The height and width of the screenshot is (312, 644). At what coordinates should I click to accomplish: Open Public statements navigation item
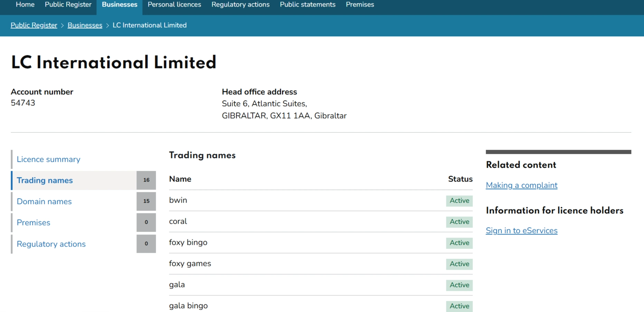tap(307, 4)
